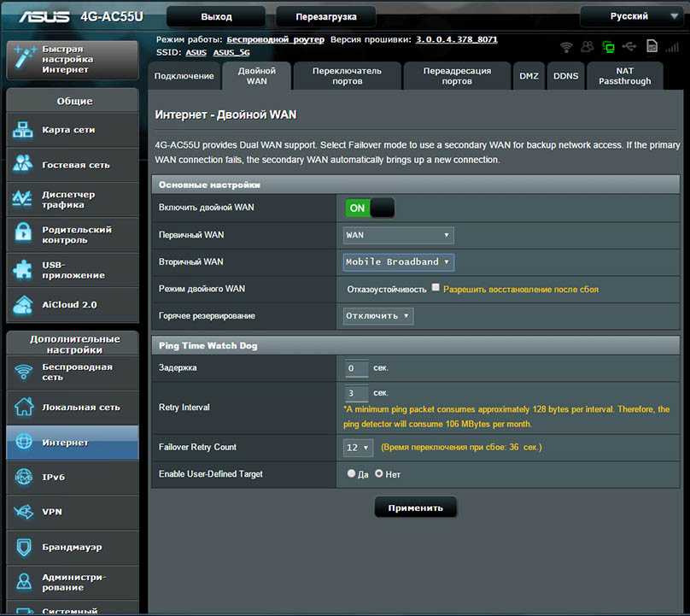
Task: Toggle the Включить двойной WAN switch
Action: coord(370,208)
